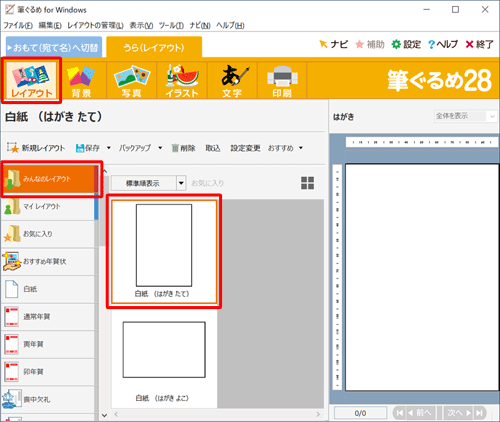
Task: Open the 背景 background tool
Action: 81,80
